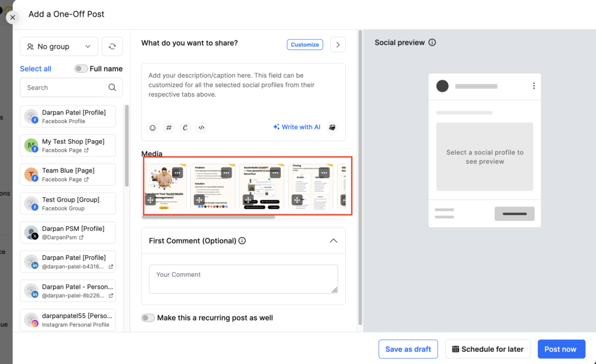The image size is (596, 364).
Task: Open options menu on first media thumbnail
Action: [177, 173]
